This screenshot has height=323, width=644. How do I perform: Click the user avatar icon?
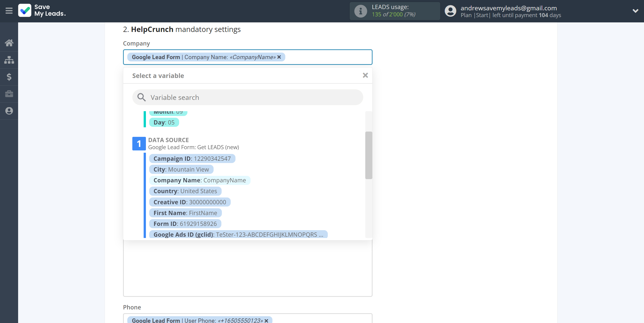point(450,11)
